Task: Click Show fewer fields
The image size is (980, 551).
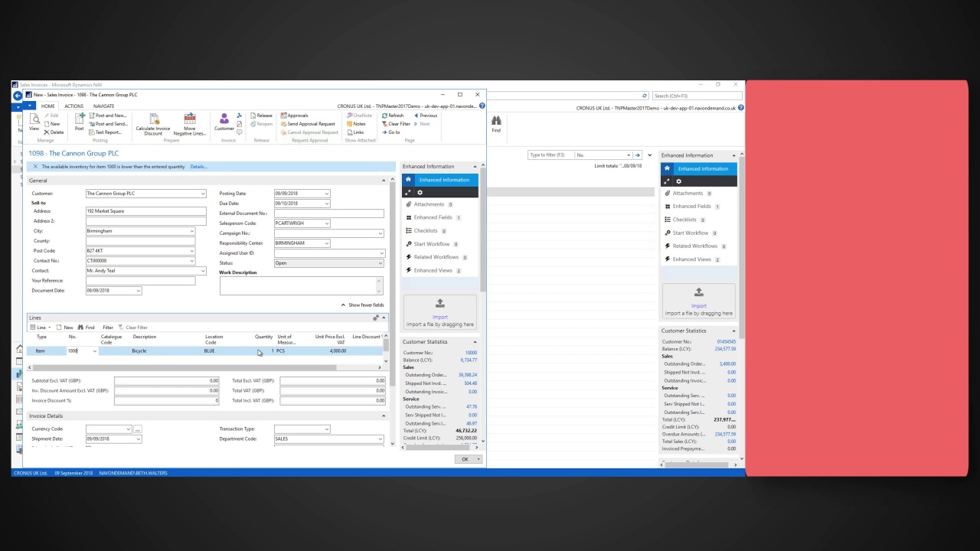Action: coord(363,305)
